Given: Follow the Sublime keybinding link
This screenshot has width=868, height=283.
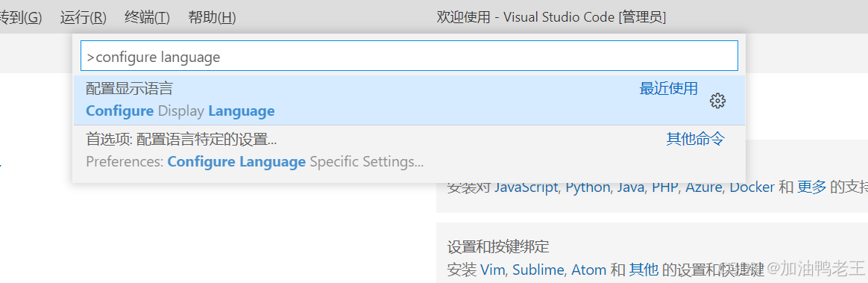Looking at the screenshot, I should point(538,270).
